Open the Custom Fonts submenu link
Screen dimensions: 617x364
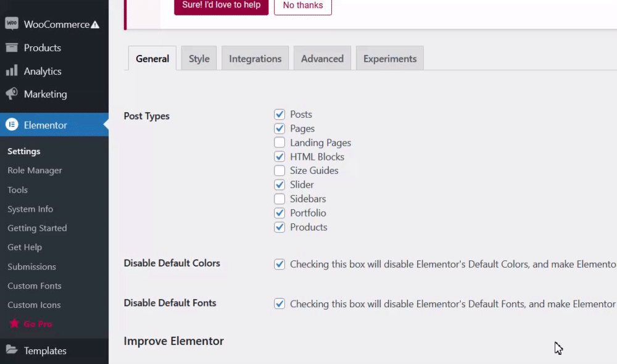click(35, 286)
